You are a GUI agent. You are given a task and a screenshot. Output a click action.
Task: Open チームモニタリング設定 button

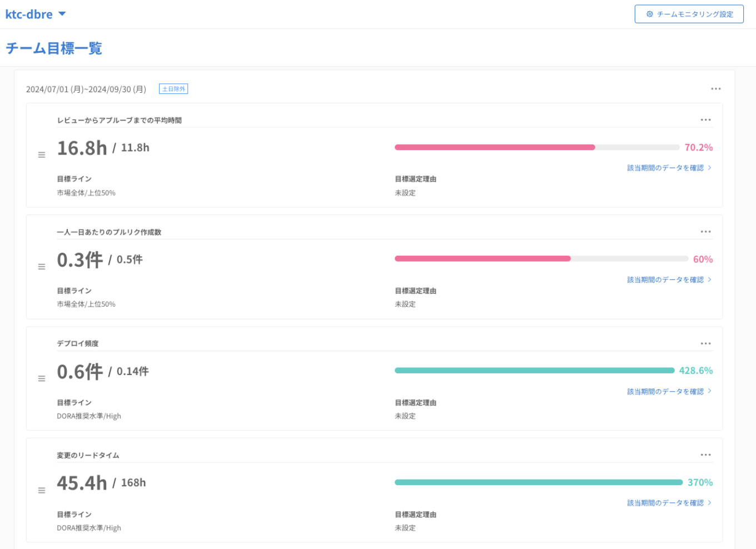click(x=689, y=14)
